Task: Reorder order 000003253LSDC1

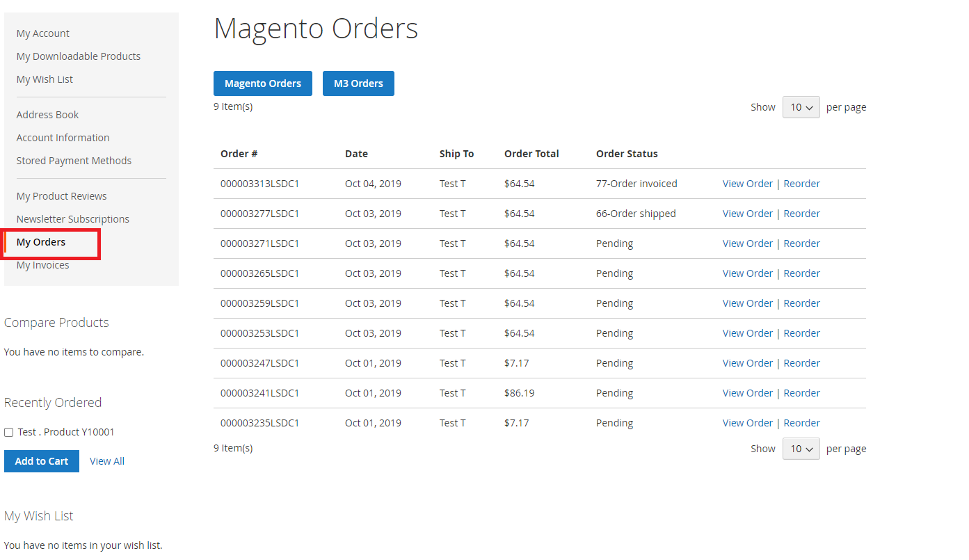Action: tap(802, 333)
